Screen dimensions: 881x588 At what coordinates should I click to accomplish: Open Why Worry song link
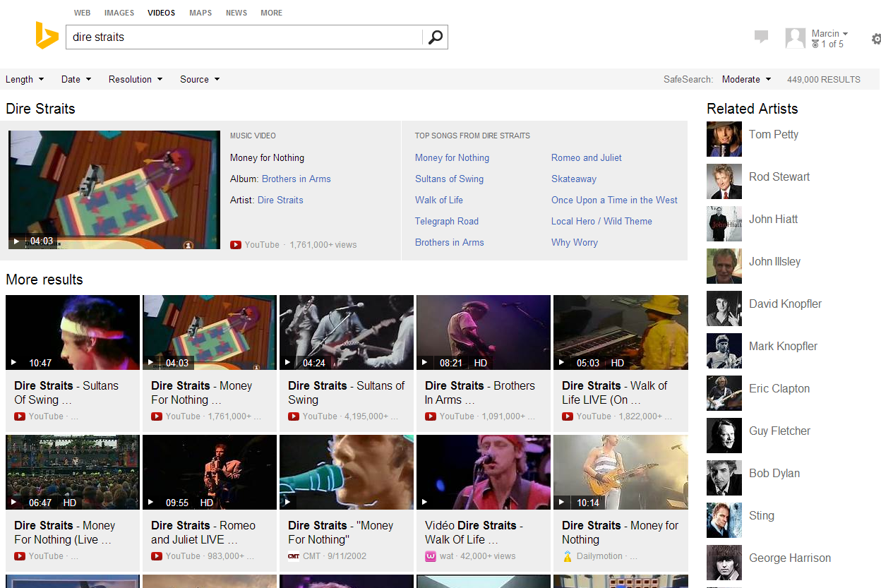point(575,242)
